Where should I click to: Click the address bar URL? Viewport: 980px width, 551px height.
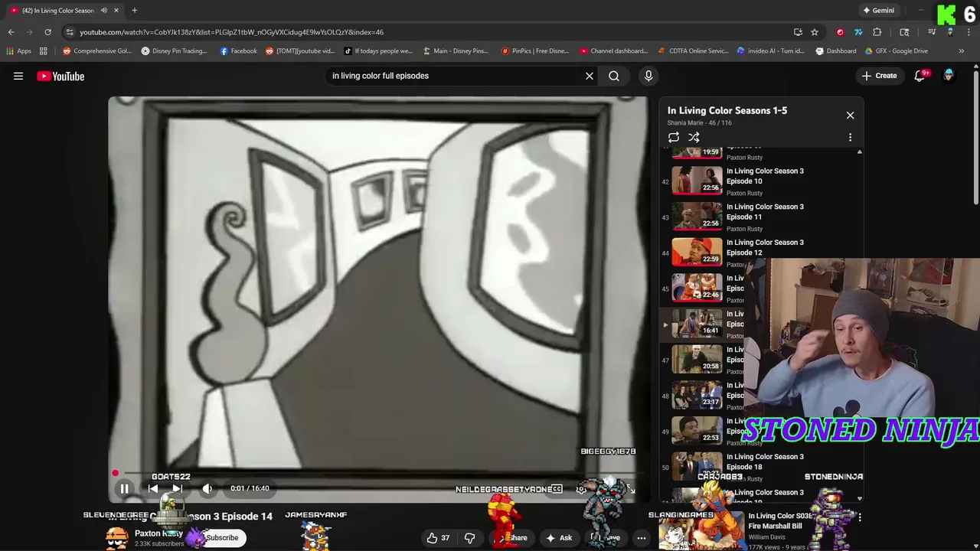pyautogui.click(x=231, y=32)
